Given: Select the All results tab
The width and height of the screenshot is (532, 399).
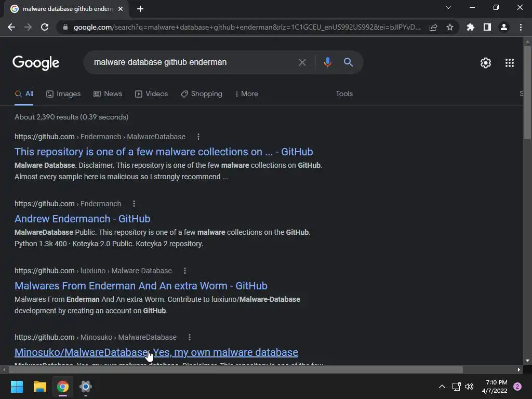Looking at the screenshot, I should tap(24, 94).
